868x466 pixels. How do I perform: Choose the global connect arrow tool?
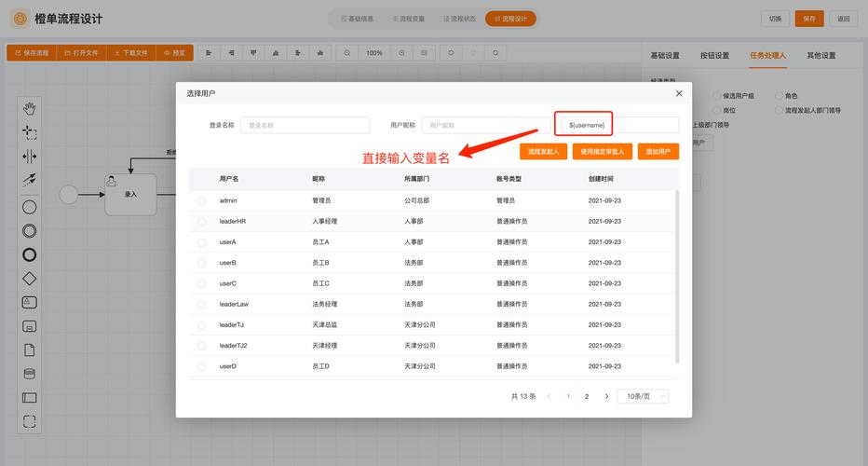29,180
